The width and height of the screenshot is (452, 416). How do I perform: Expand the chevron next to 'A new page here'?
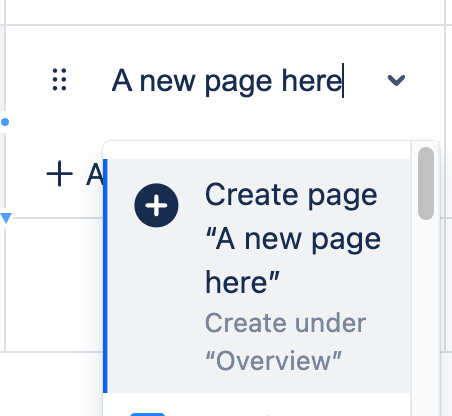[x=396, y=80]
